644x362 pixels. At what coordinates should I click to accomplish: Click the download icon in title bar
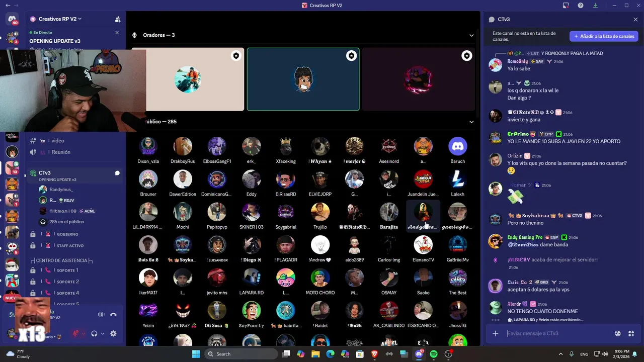click(x=595, y=6)
